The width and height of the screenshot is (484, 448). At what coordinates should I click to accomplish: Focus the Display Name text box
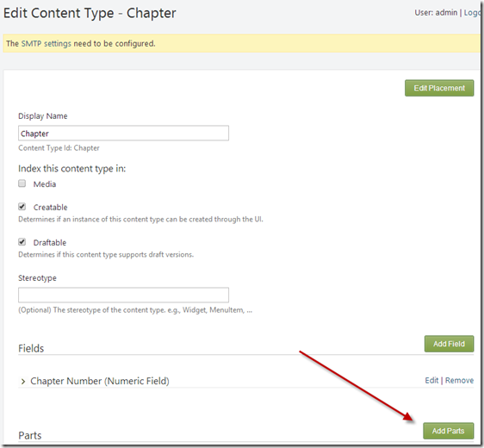pyautogui.click(x=123, y=133)
